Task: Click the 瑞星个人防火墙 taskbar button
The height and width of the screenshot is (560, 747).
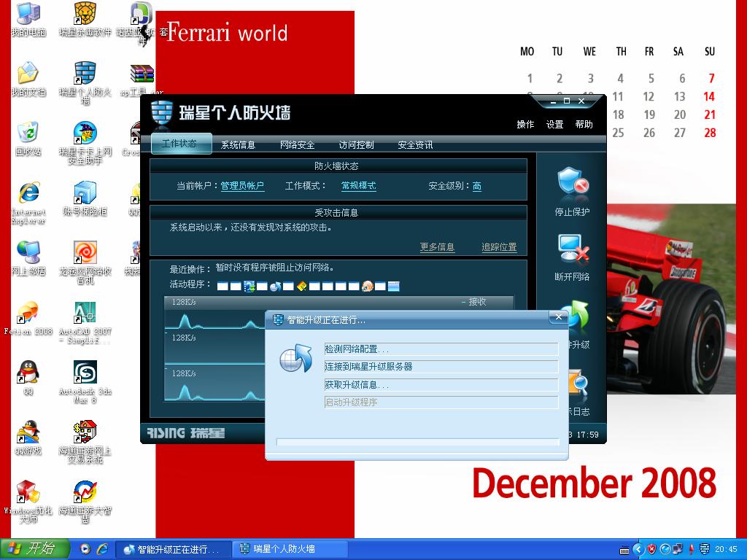Action: point(290,549)
